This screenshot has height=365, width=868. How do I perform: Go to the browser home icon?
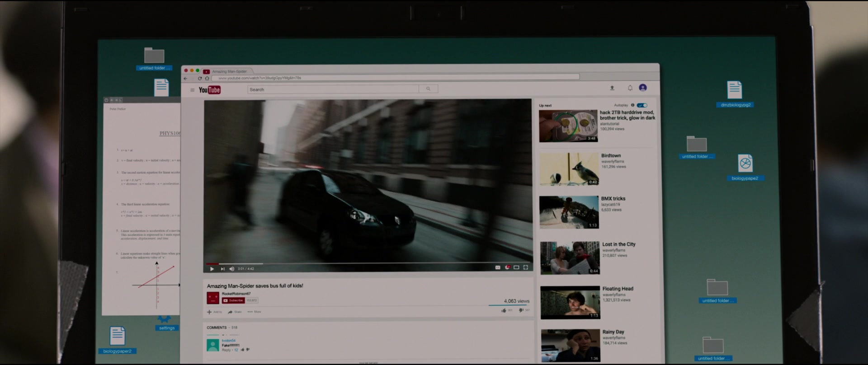tap(207, 78)
